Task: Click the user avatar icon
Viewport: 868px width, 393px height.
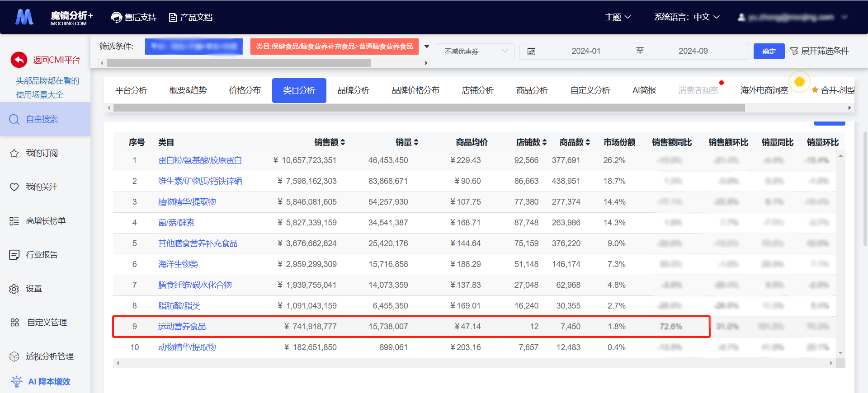Action: click(741, 17)
